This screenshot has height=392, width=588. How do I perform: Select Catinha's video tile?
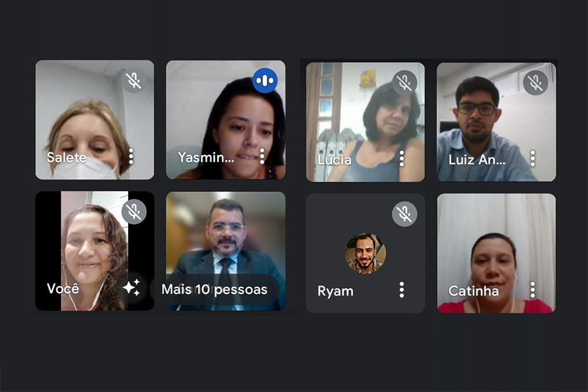(497, 253)
